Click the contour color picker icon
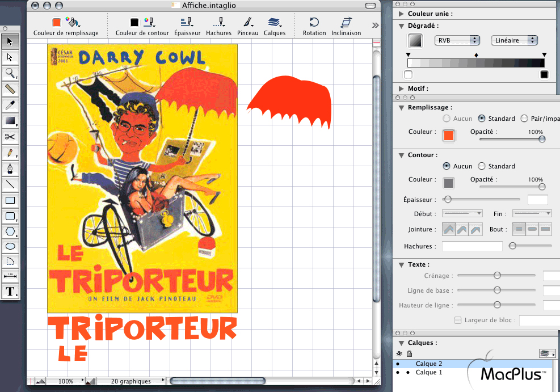The image size is (560, 392). tap(149, 22)
